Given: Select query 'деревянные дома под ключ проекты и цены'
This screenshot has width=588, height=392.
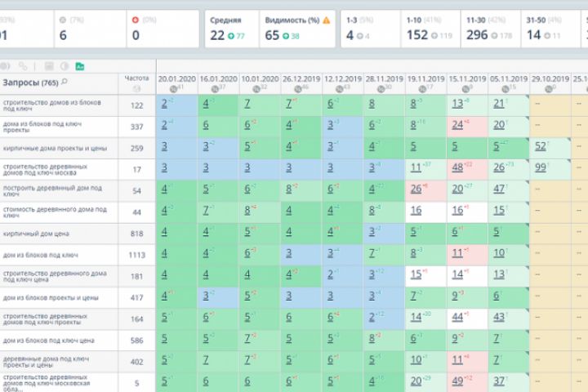Looking at the screenshot, I should pyautogui.click(x=46, y=362).
